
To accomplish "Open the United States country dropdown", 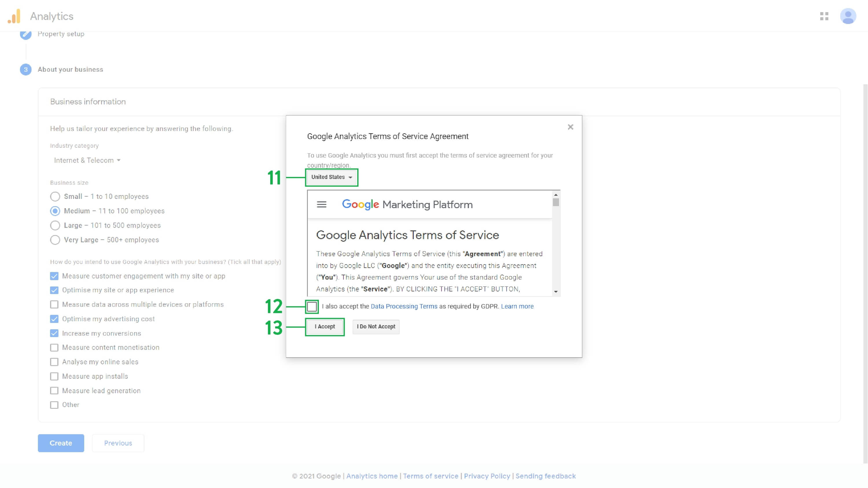I will [331, 177].
